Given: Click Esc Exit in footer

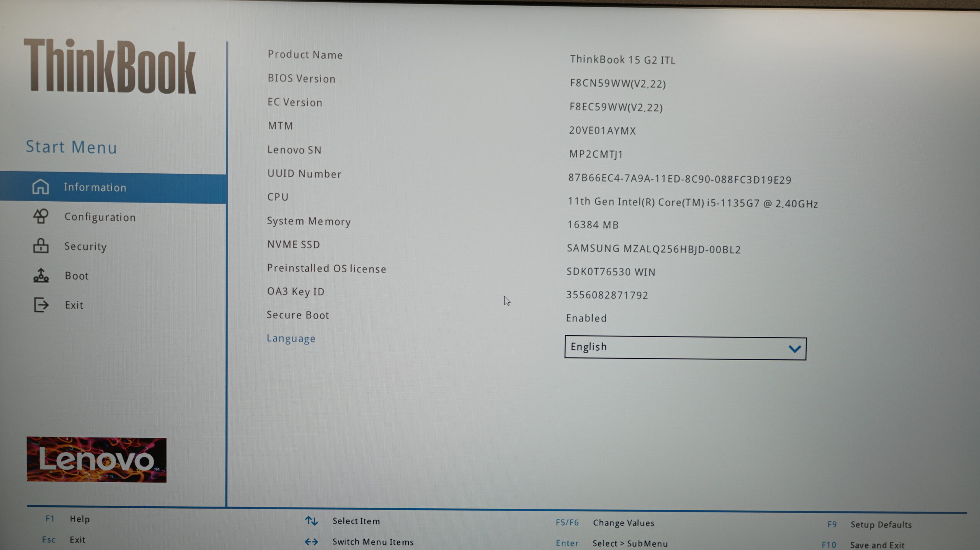Looking at the screenshot, I should 77,540.
